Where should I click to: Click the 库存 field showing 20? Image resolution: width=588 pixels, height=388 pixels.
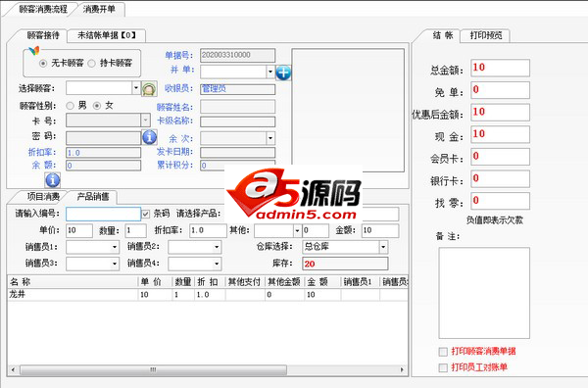(x=345, y=264)
